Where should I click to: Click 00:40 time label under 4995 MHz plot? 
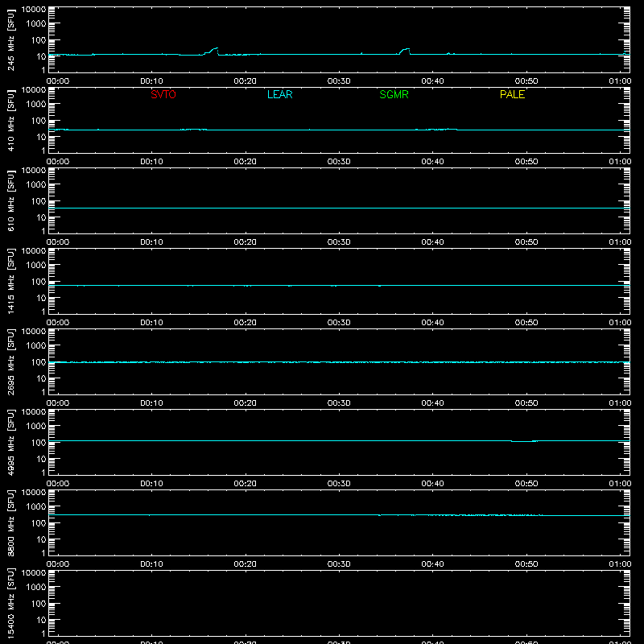click(432, 484)
